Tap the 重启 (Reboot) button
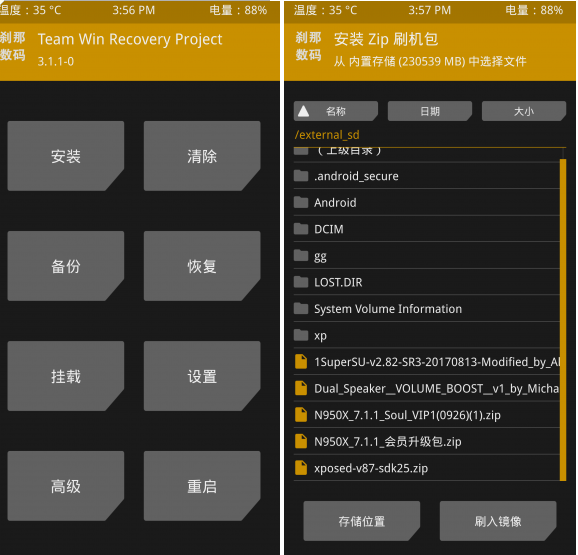Viewport: 578px width, 555px height. [202, 486]
